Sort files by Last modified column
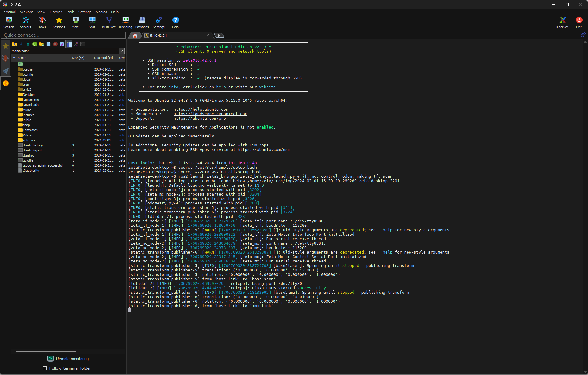Screen dimensions: 588x375 (105, 58)
